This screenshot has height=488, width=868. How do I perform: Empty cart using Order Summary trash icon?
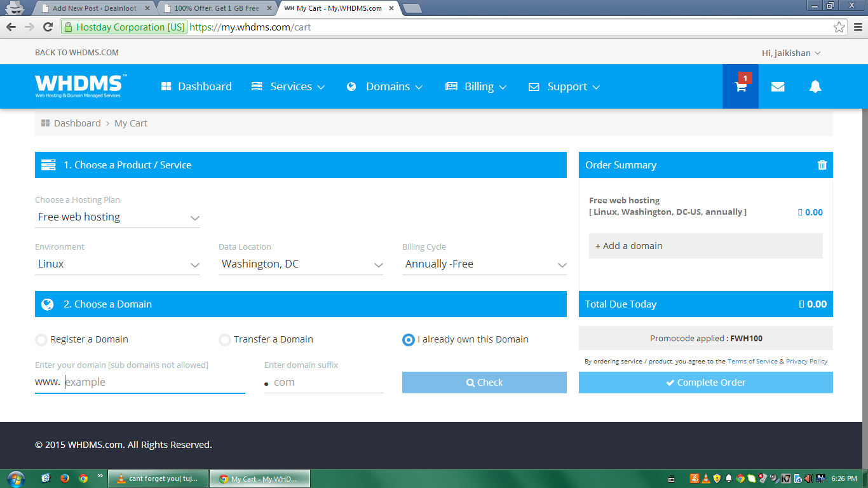822,165
